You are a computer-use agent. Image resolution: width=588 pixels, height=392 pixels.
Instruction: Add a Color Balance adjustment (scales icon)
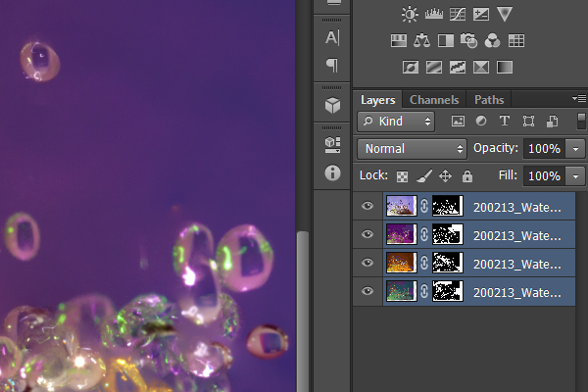(x=421, y=40)
